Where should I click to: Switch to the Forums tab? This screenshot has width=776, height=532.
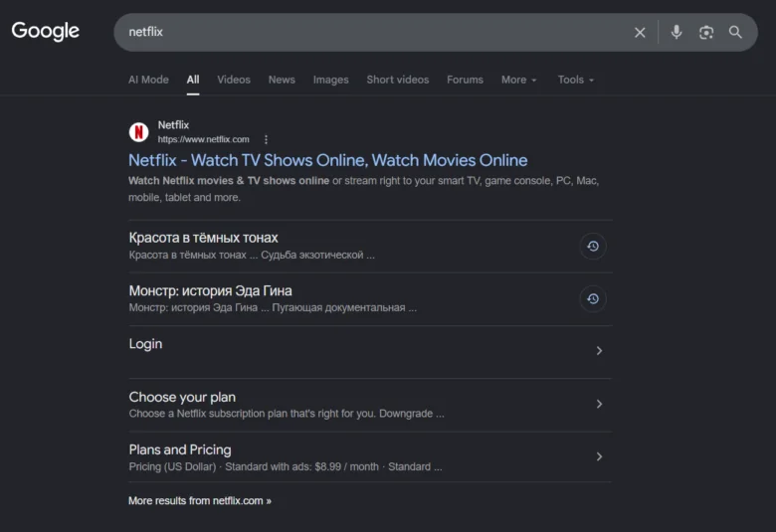click(x=465, y=80)
